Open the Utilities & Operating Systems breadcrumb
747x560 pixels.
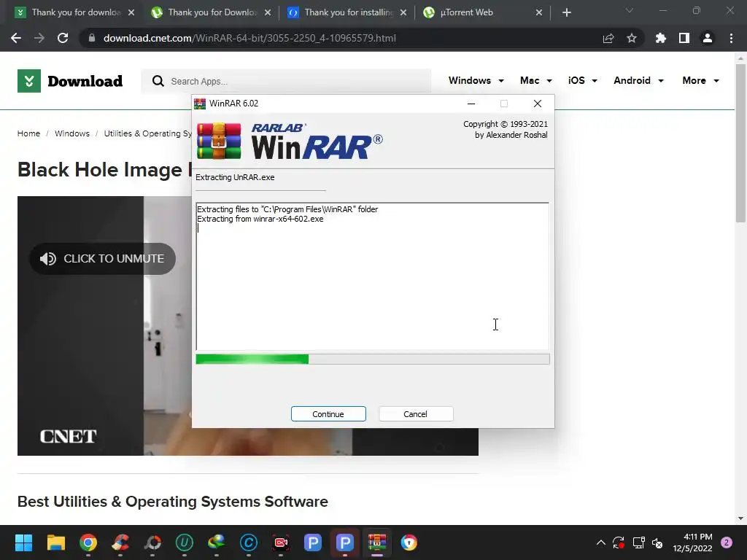coord(147,133)
